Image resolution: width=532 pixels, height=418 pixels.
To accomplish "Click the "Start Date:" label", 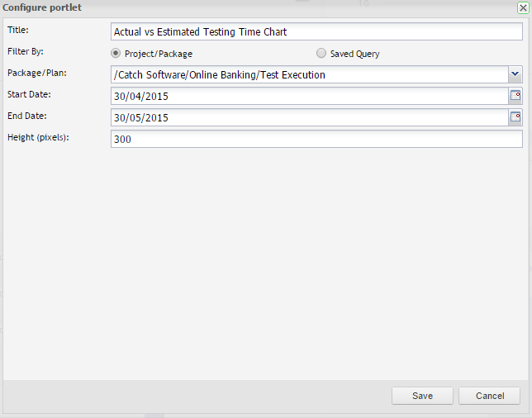I will (x=29, y=94).
